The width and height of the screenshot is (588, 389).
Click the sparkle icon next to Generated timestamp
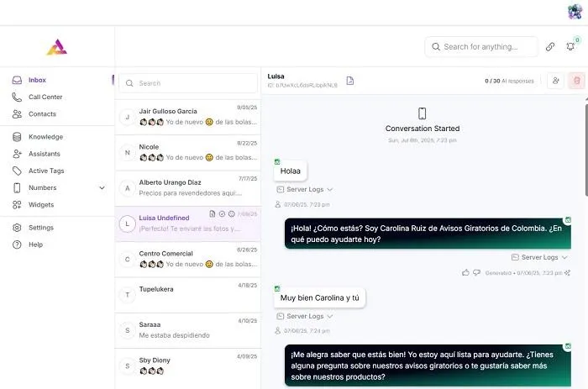(x=567, y=273)
